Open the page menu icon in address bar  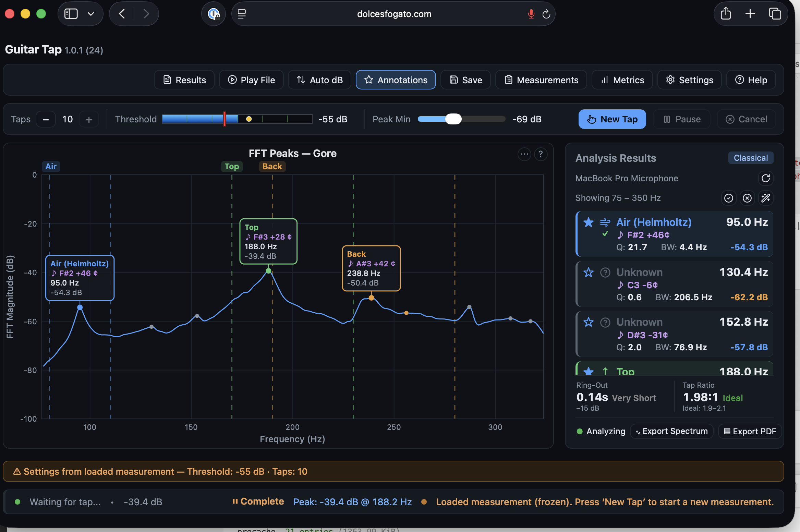coord(242,14)
